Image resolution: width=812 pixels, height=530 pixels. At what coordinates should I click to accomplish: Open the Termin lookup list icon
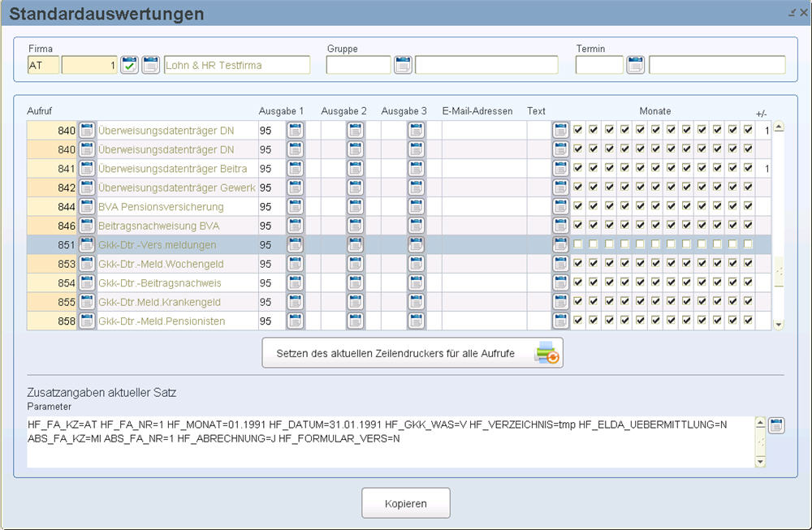pos(636,65)
